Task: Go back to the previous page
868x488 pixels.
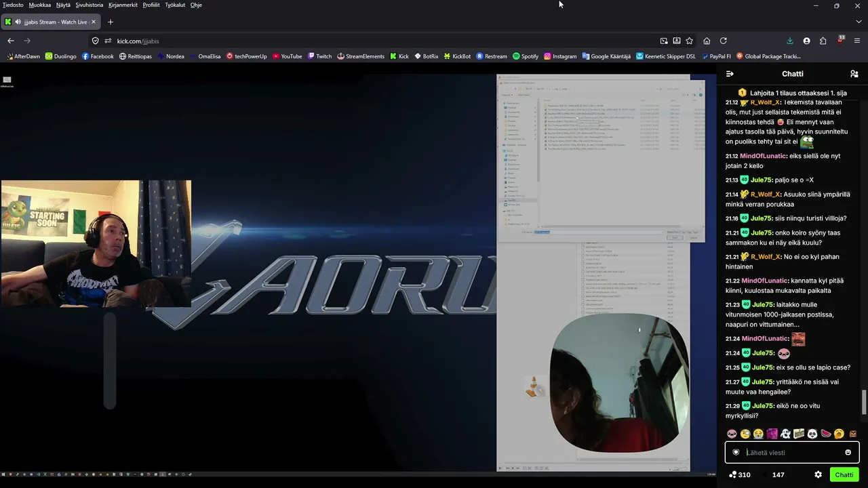Action: tap(11, 41)
